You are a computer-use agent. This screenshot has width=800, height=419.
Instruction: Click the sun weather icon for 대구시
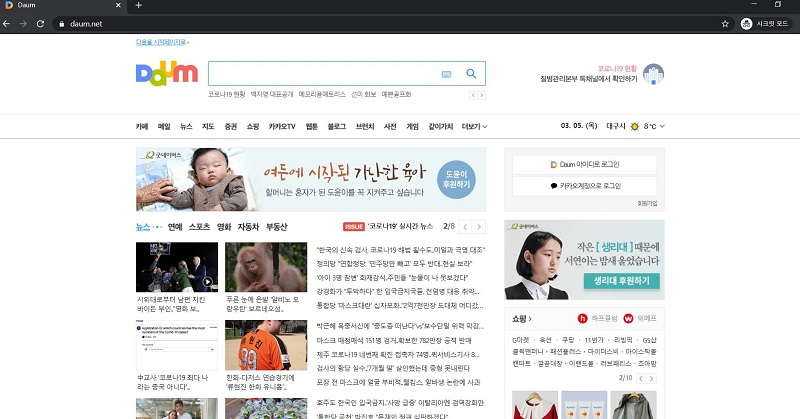coord(634,127)
